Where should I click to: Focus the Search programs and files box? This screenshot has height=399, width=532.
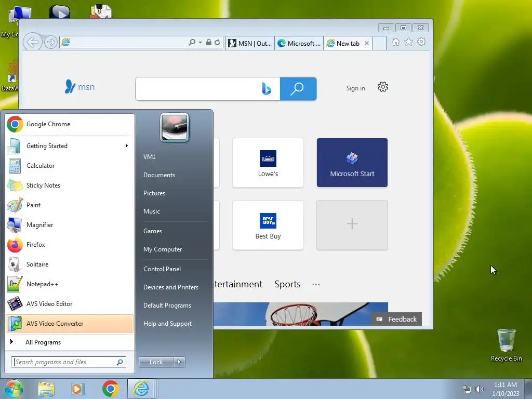coord(68,362)
